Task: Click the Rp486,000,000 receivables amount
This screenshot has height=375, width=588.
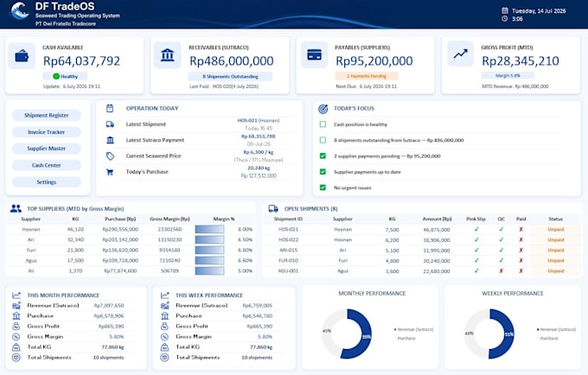Action: (232, 61)
